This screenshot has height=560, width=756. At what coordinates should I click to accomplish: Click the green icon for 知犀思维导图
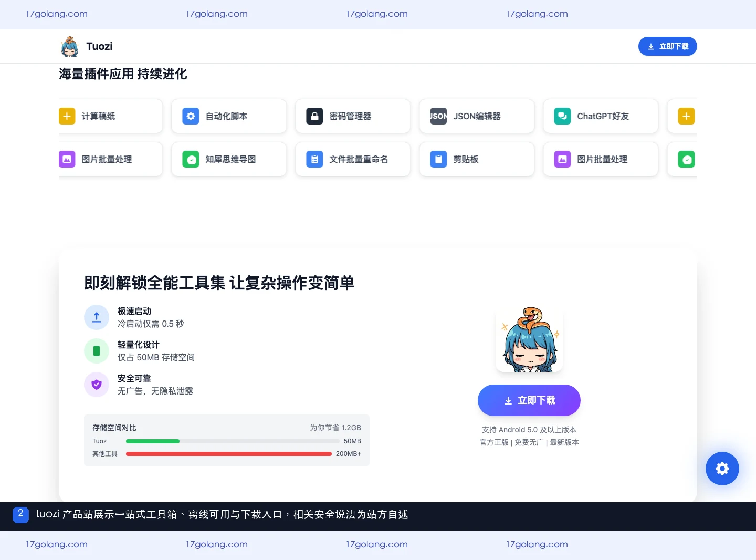pos(191,159)
